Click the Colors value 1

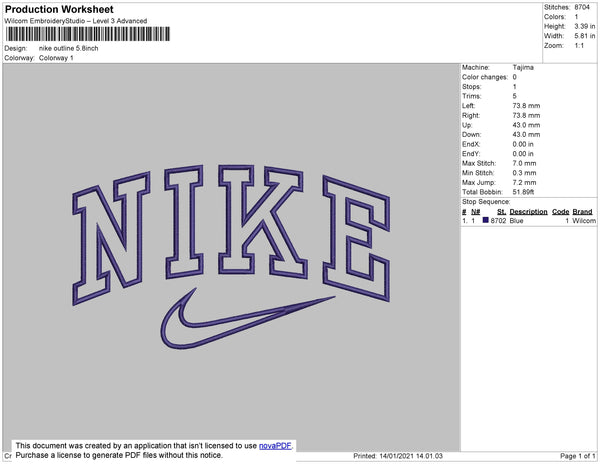click(x=576, y=17)
